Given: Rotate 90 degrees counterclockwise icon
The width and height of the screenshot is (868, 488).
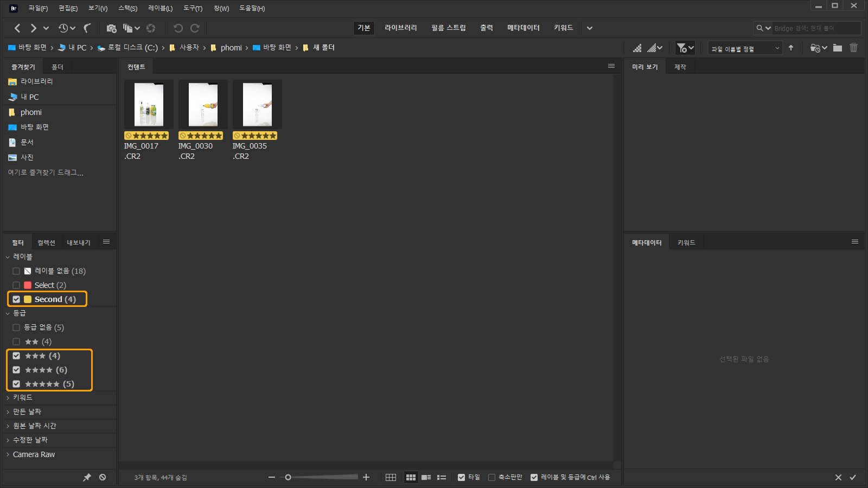Looking at the screenshot, I should click(x=178, y=28).
